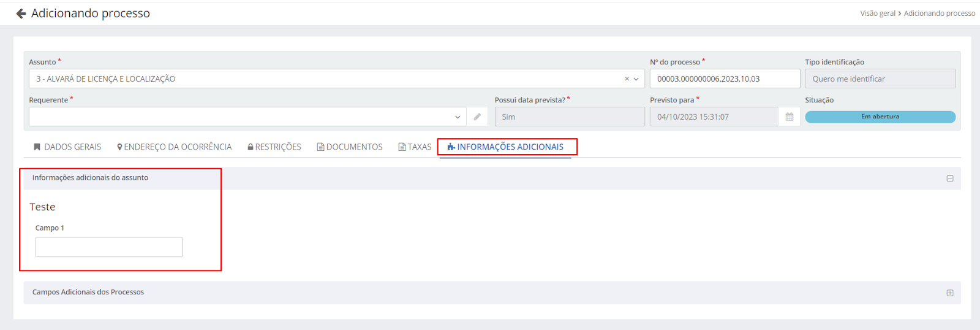Click the Possui data prevista field

coord(569,117)
